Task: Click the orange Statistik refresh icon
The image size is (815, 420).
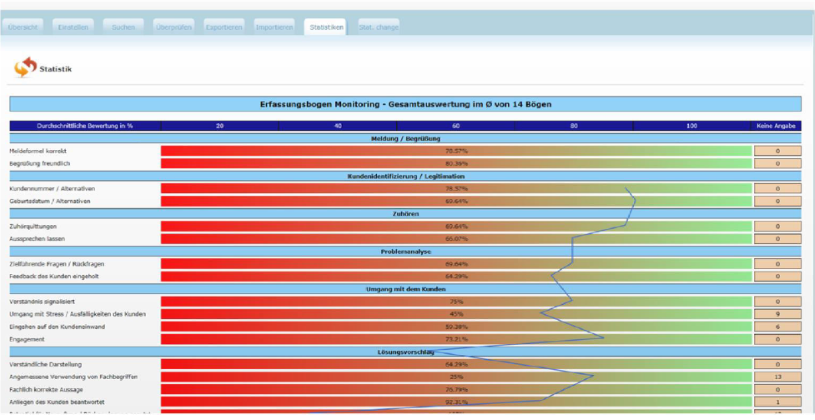Action: (25, 68)
